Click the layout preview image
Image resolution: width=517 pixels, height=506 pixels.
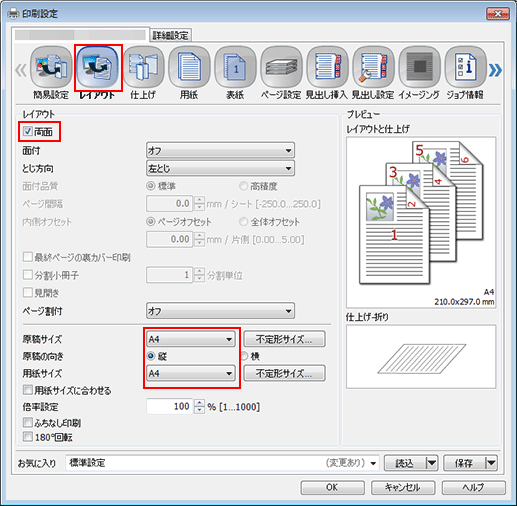click(x=421, y=222)
